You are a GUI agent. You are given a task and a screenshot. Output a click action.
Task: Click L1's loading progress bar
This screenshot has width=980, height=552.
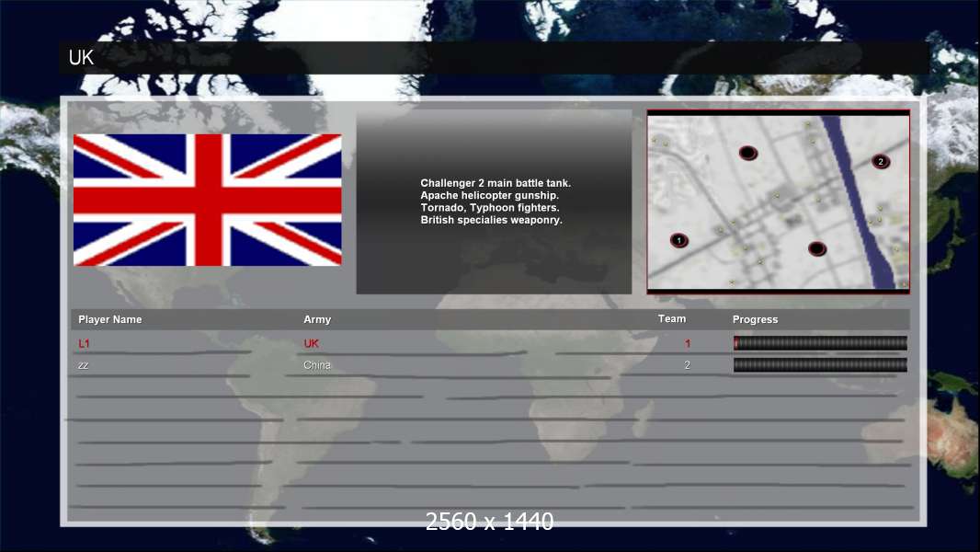coord(820,342)
